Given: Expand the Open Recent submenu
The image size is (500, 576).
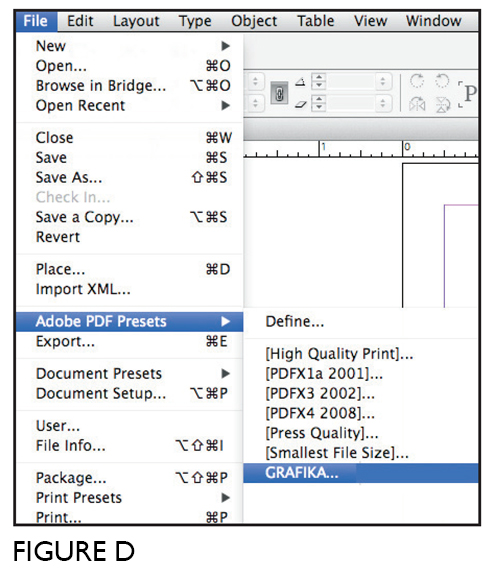Looking at the screenshot, I should click(x=130, y=105).
